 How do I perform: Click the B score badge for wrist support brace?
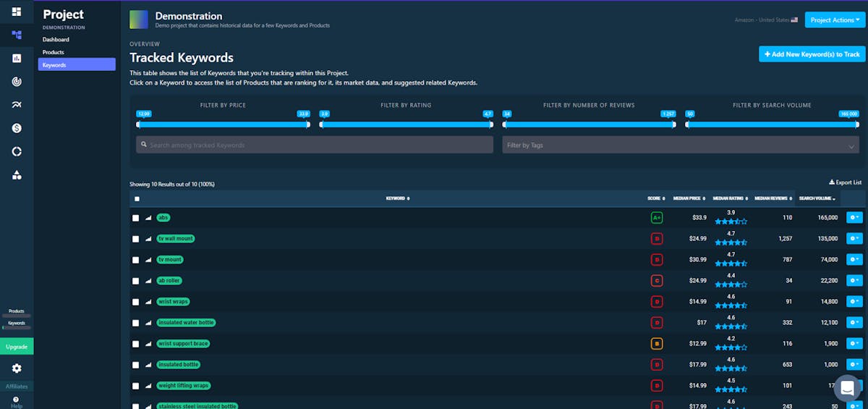point(657,343)
